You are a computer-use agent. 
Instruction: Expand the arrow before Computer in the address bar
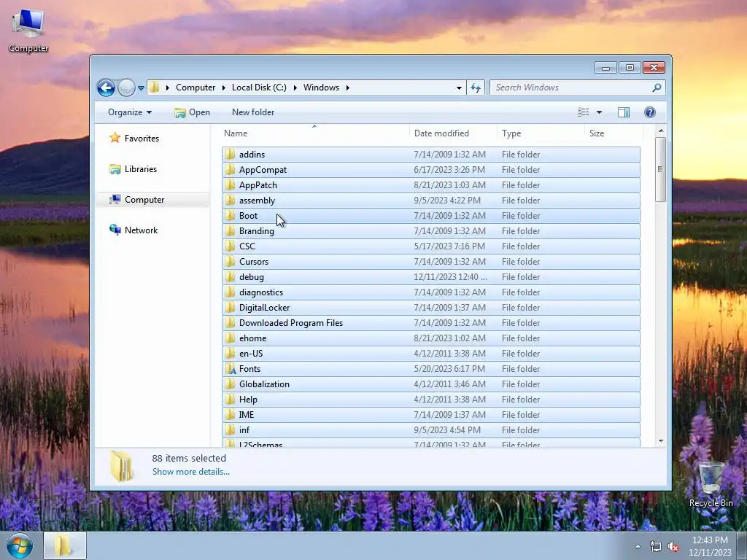click(x=167, y=87)
